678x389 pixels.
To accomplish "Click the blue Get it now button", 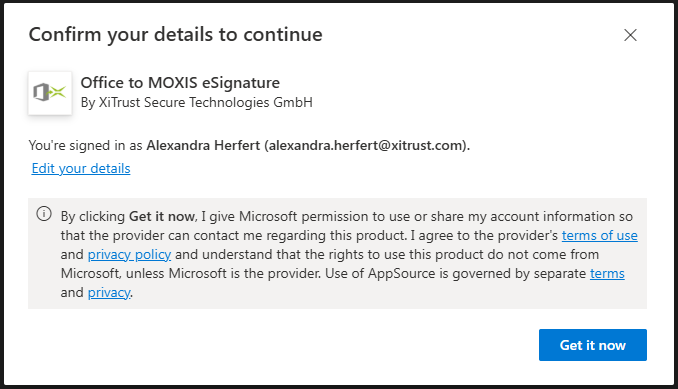I will point(592,345).
